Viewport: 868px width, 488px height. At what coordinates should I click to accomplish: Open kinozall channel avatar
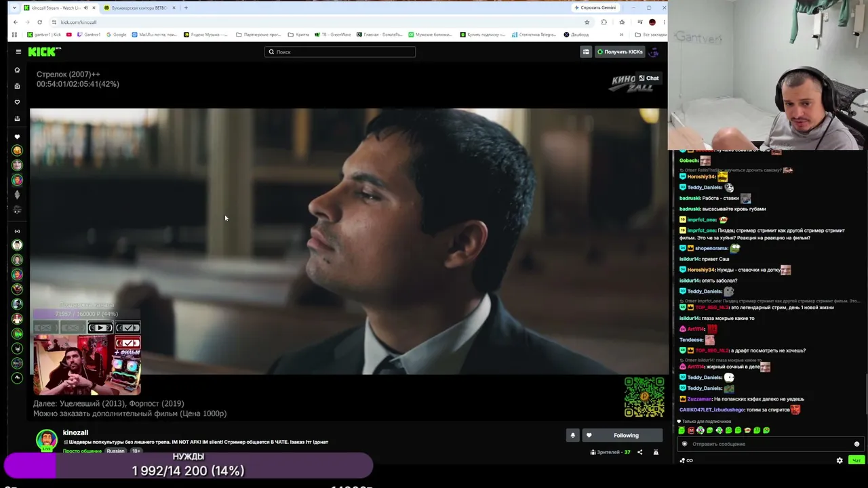pos(46,439)
